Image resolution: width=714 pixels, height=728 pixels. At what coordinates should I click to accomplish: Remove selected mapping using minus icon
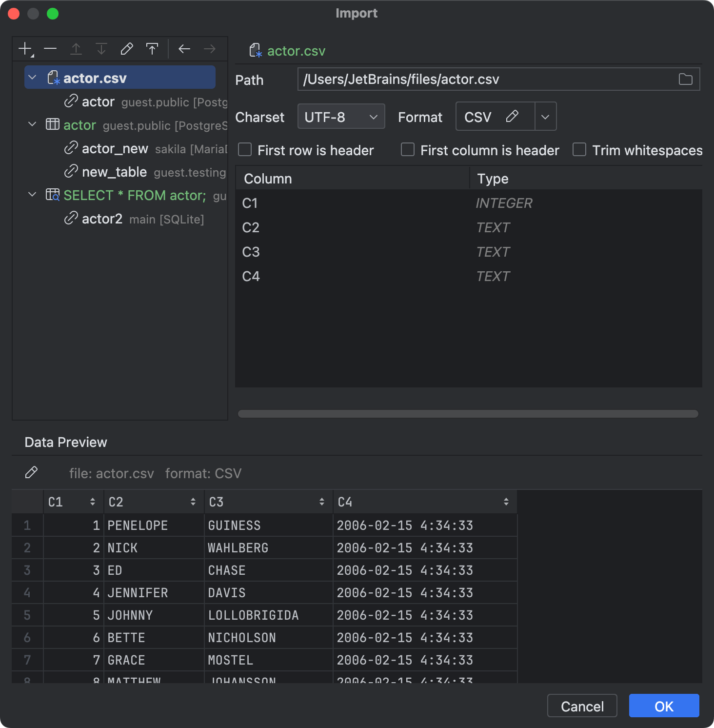50,48
